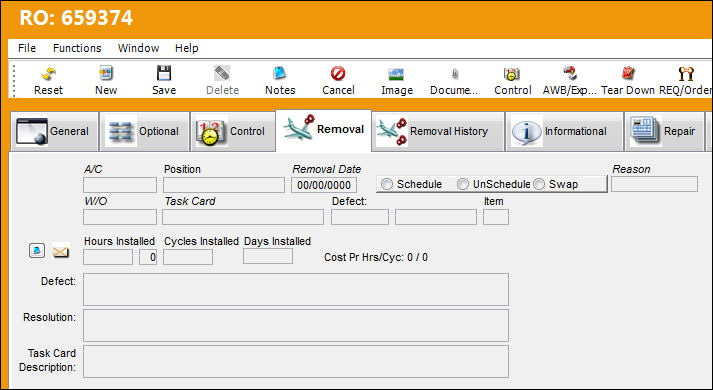Viewport: 713px width, 390px height.
Task: Click the Task Card input field
Action: tap(243, 217)
